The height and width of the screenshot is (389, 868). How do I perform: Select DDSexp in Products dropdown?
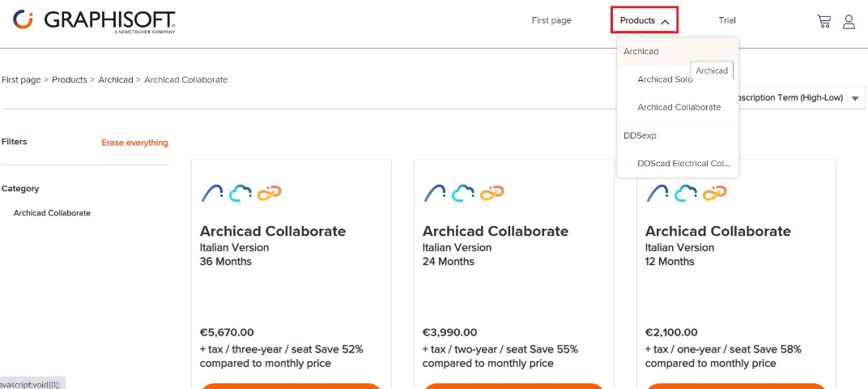[x=640, y=135]
